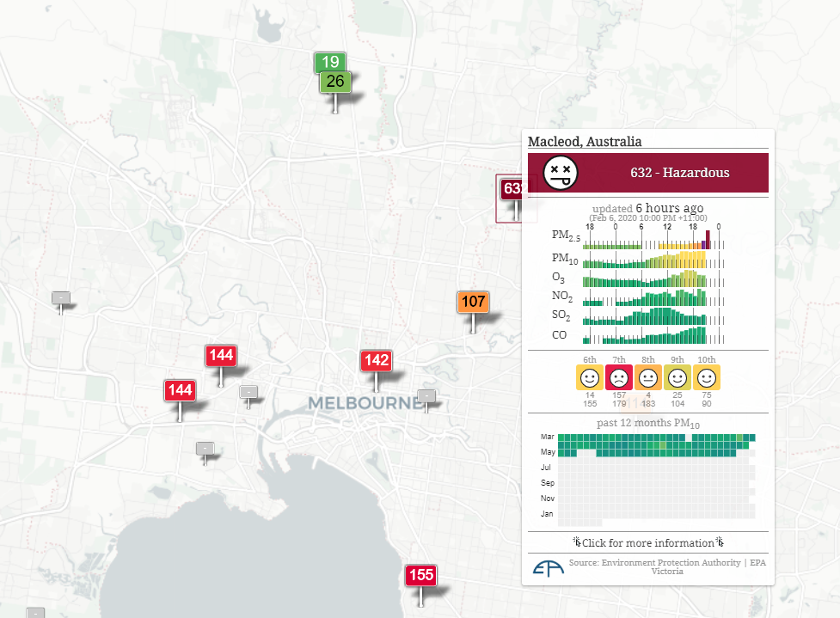Image resolution: width=840 pixels, height=618 pixels.
Task: Click the Sep label in the calendar
Action: pyautogui.click(x=548, y=483)
